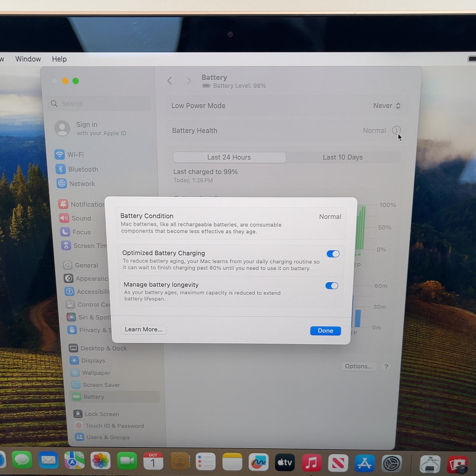
Task: Select Wallpaper in the sidebar
Action: (91, 373)
